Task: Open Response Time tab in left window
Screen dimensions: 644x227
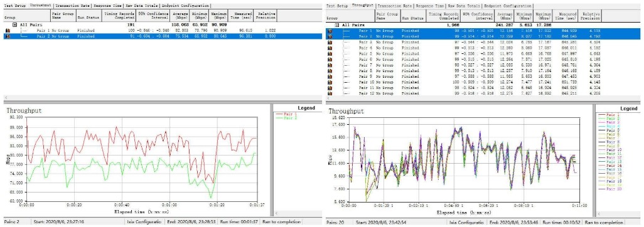Action: (x=108, y=6)
